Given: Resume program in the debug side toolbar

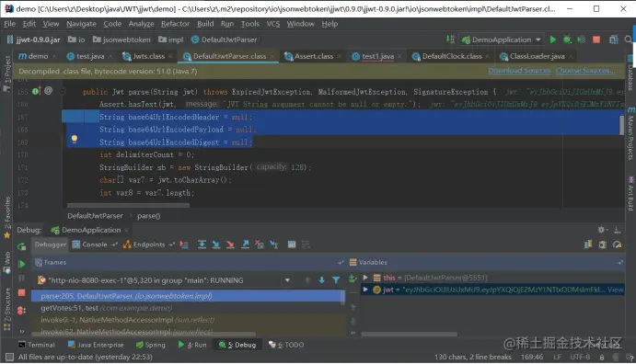Looking at the screenshot, I should point(22,264).
